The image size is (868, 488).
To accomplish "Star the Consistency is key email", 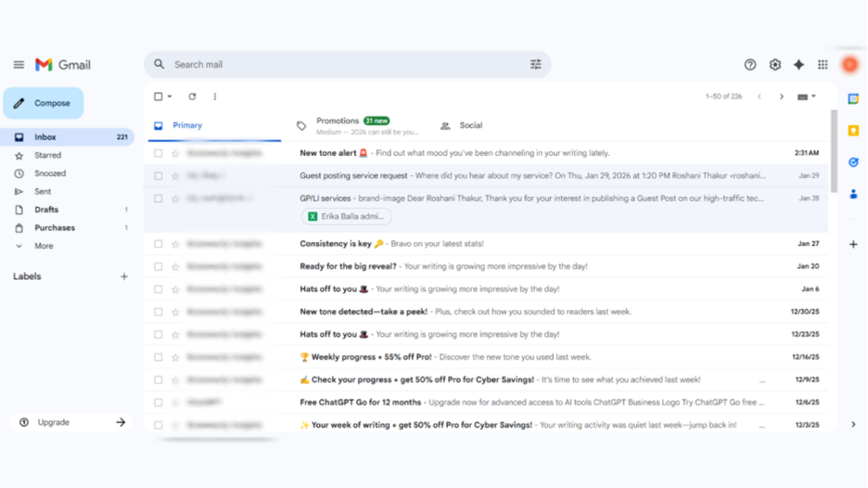I will coord(175,244).
